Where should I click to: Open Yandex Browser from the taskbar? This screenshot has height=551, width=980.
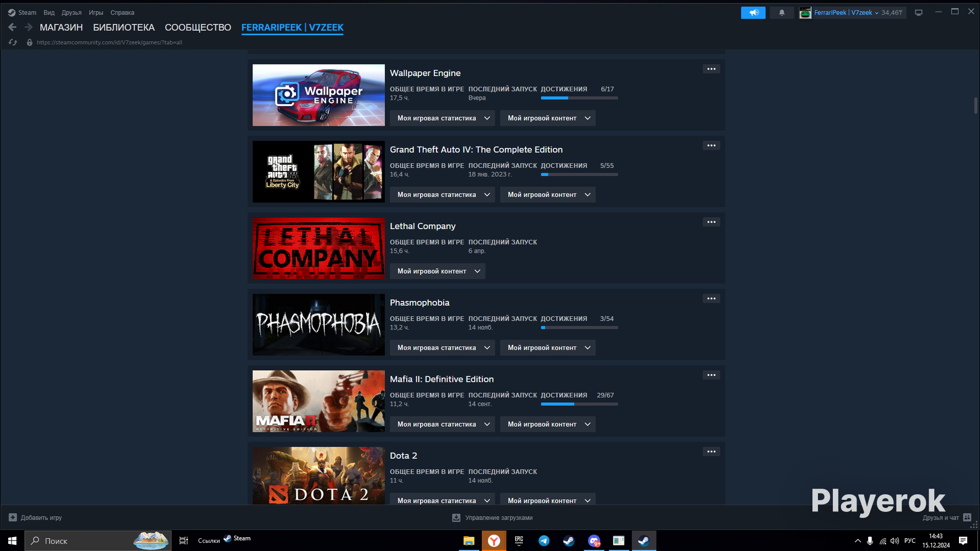494,541
